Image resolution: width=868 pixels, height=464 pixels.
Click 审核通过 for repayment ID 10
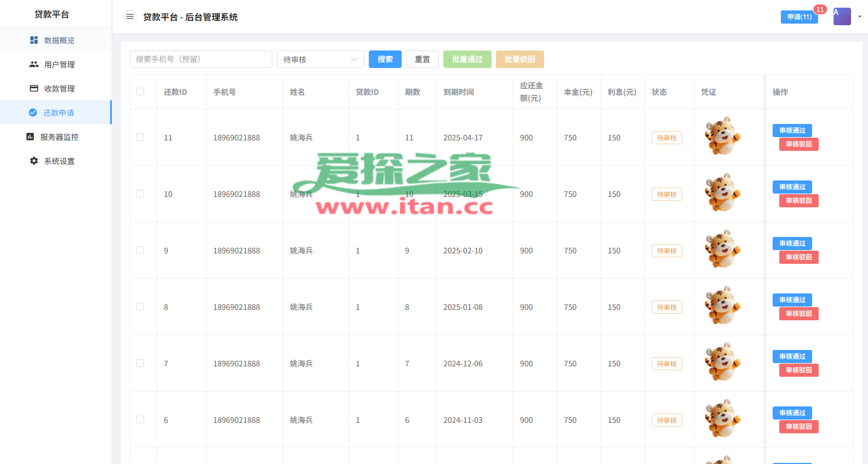point(792,187)
